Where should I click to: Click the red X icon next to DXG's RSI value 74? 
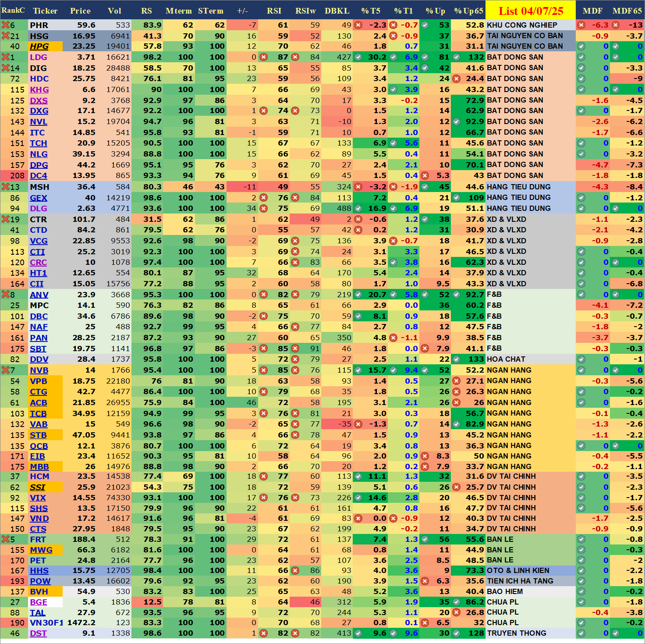tap(263, 111)
